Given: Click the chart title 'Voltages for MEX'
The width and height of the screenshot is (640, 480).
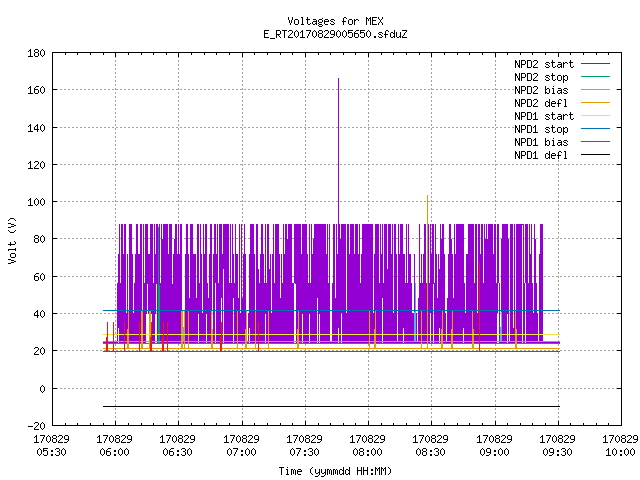Looking at the screenshot, I should [335, 21].
